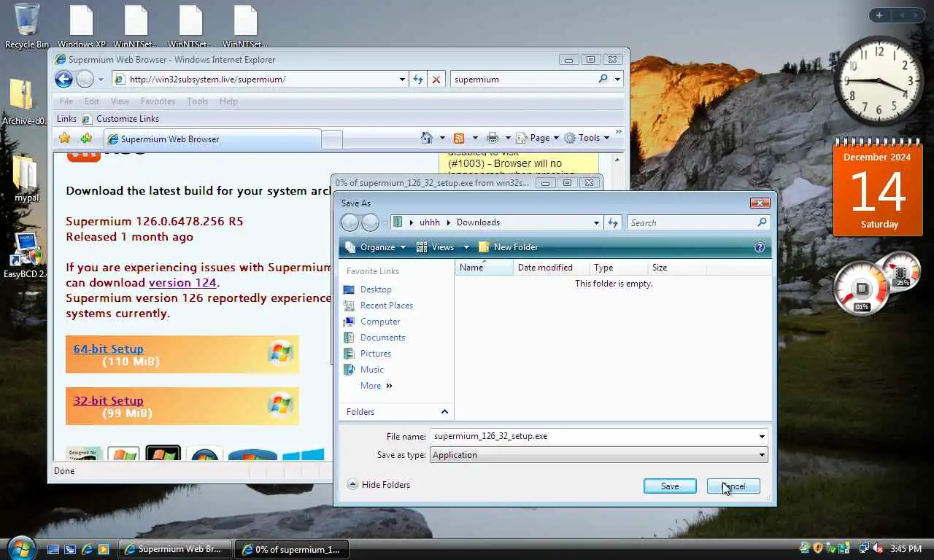
Task: Expand More favorite links
Action: 377,386
